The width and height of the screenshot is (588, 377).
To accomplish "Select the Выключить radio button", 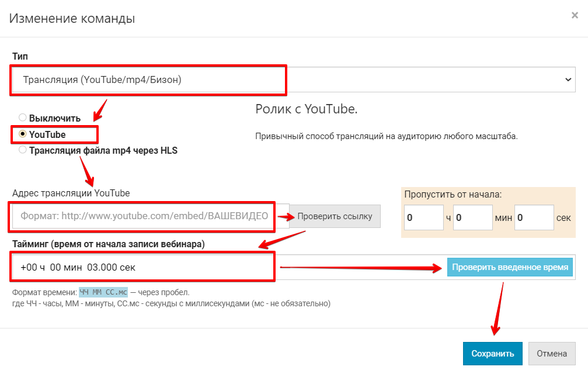I will point(23,117).
